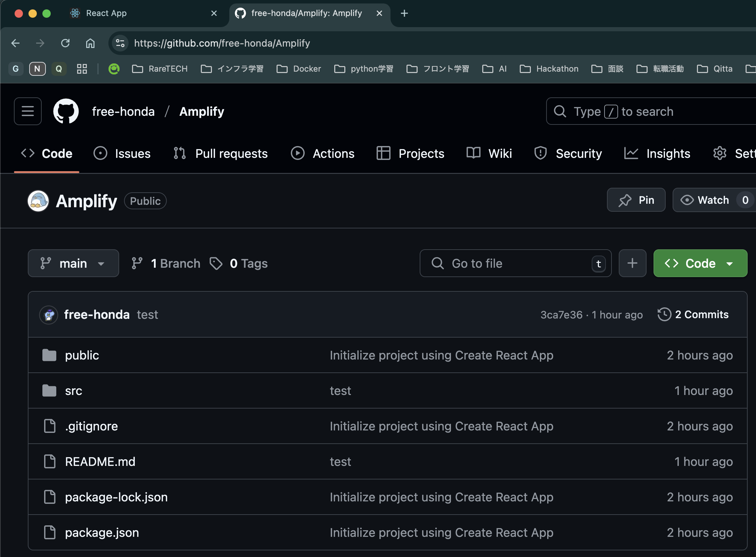
Task: Open the Projects board icon
Action: click(x=383, y=153)
